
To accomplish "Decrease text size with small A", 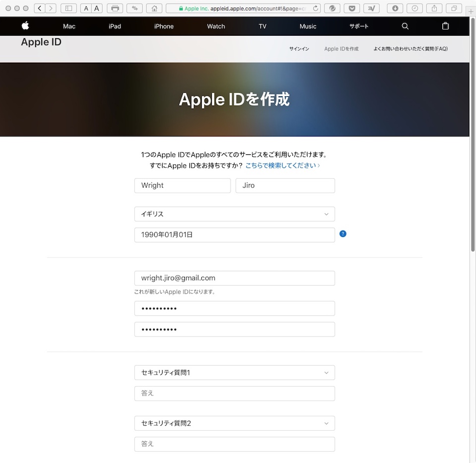I will [x=86, y=8].
